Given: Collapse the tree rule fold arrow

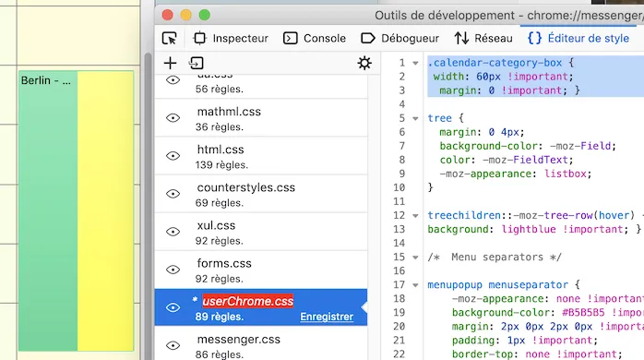Looking at the screenshot, I should pyautogui.click(x=415, y=118).
